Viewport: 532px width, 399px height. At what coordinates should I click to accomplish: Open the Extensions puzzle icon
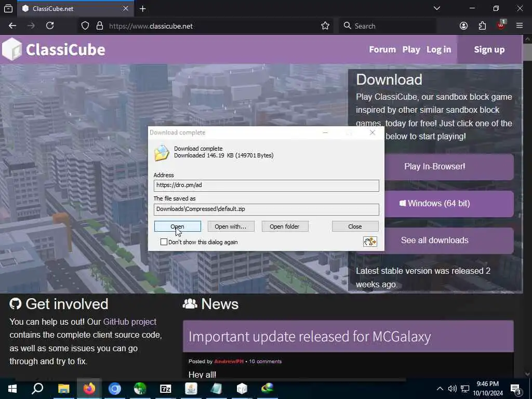(482, 26)
